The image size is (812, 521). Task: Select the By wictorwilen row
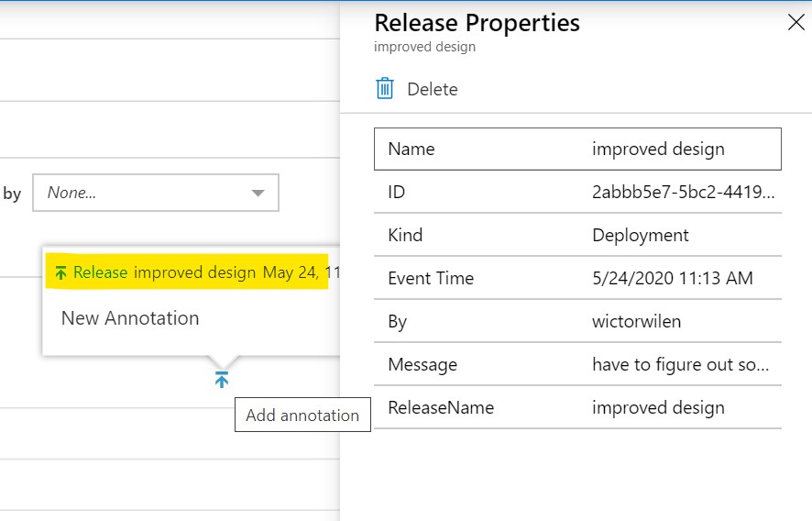click(x=577, y=321)
